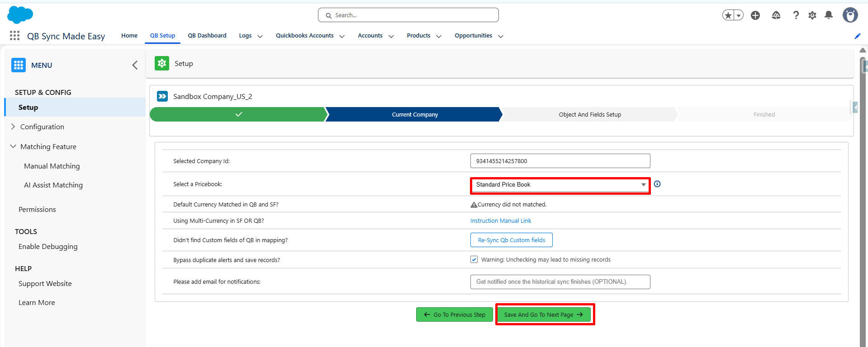868x347 pixels.
Task: Click the Current Company step
Action: 414,114
